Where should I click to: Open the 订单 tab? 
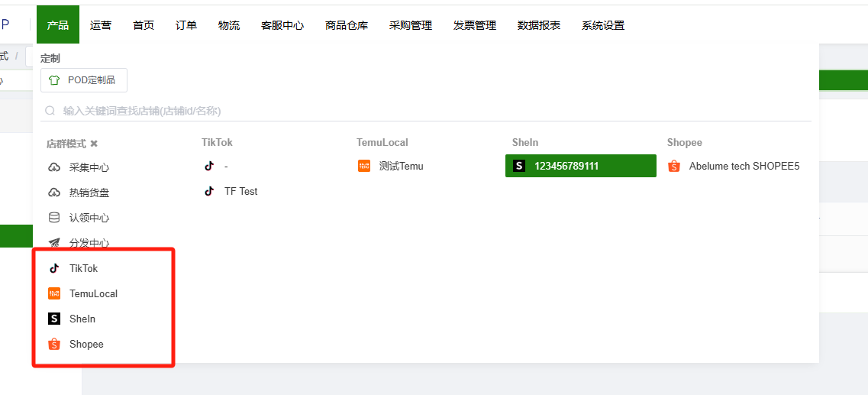[186, 25]
